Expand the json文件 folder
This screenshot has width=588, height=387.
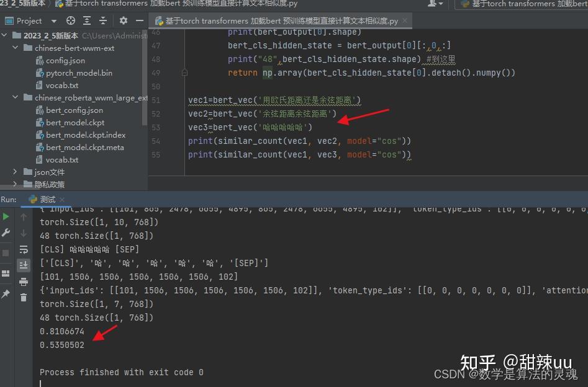[14, 172]
